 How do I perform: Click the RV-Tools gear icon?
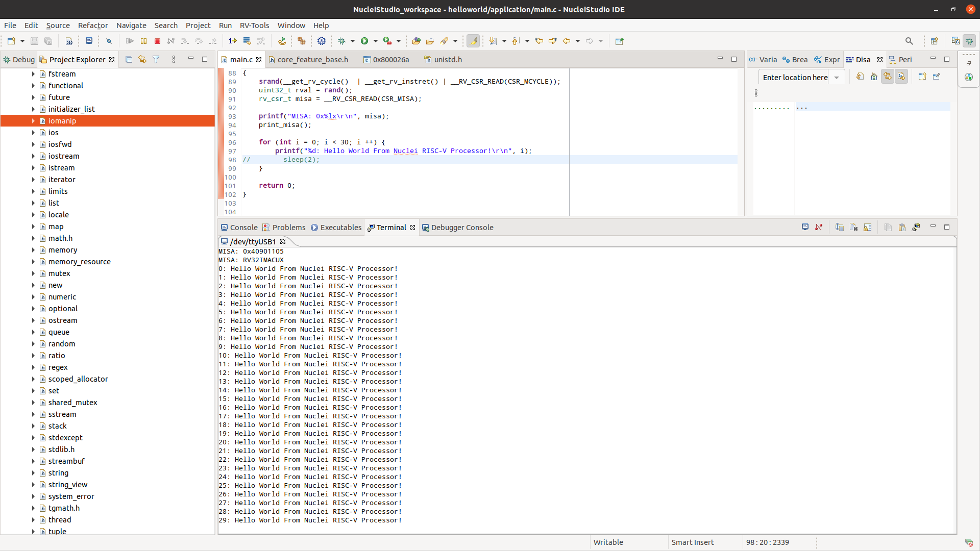(321, 41)
